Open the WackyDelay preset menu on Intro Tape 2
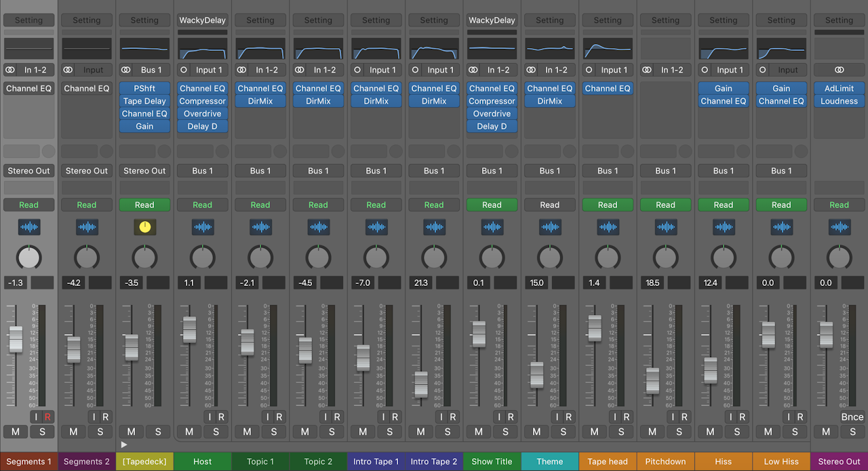This screenshot has width=868, height=471. click(492, 20)
